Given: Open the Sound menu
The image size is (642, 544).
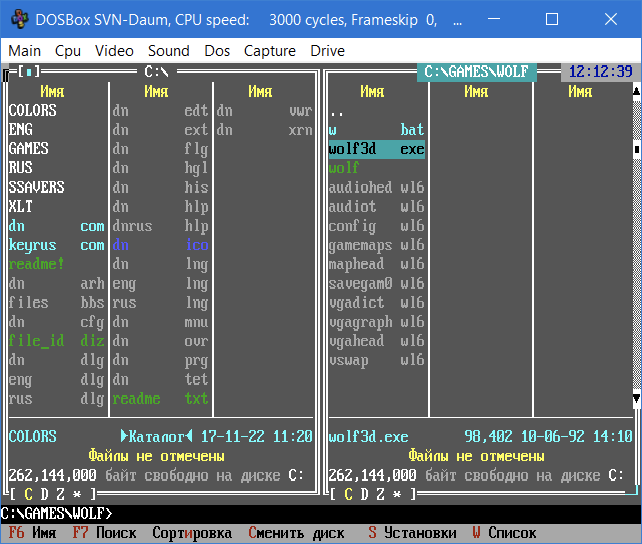Looking at the screenshot, I should pos(169,51).
